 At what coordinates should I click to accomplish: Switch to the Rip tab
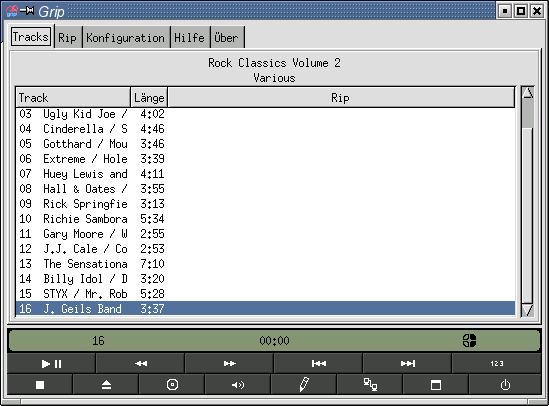click(67, 37)
